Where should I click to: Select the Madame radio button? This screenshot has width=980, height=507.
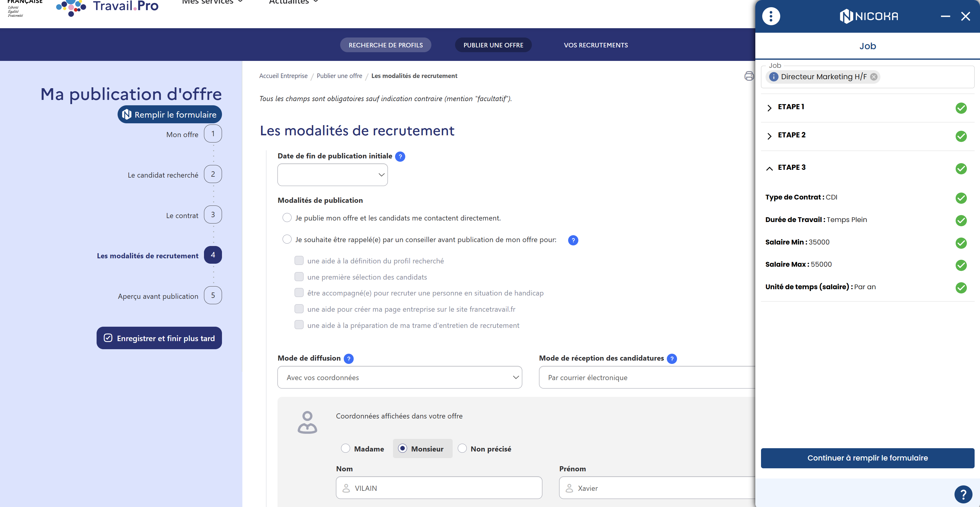(x=345, y=448)
